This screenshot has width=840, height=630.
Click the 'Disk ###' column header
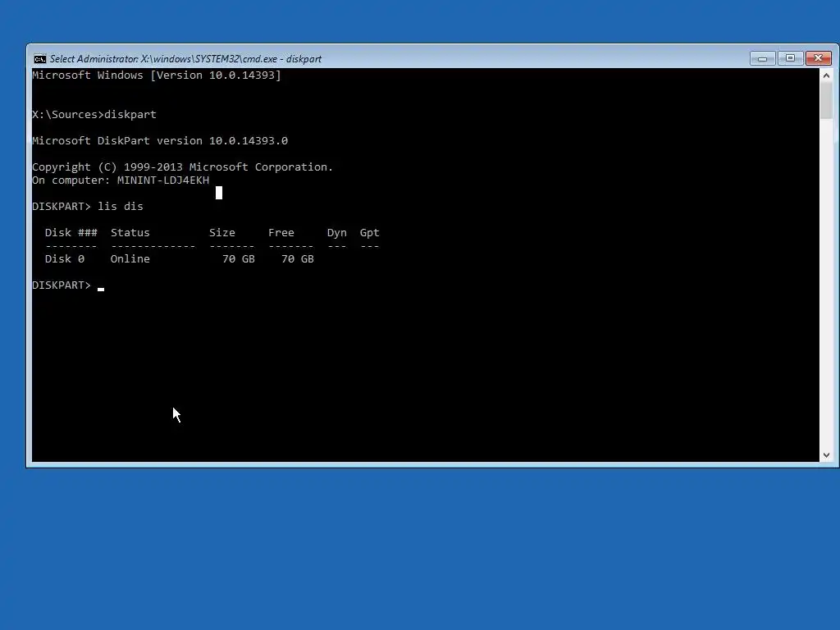tap(71, 232)
